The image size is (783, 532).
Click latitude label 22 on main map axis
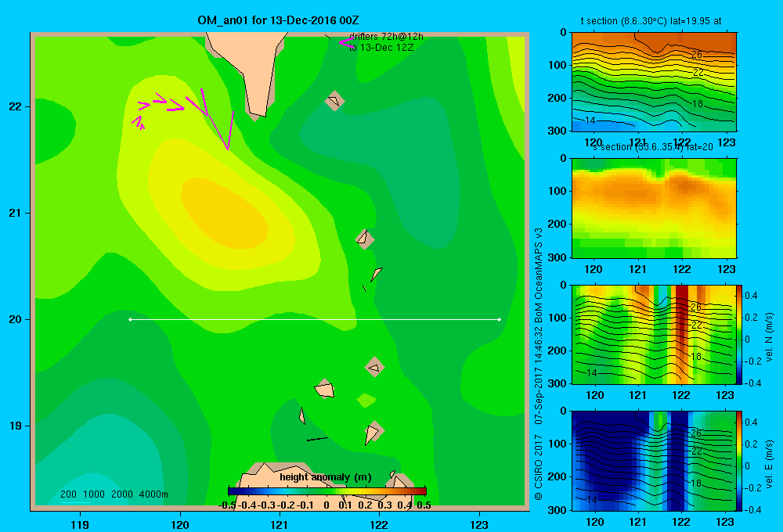(x=16, y=107)
